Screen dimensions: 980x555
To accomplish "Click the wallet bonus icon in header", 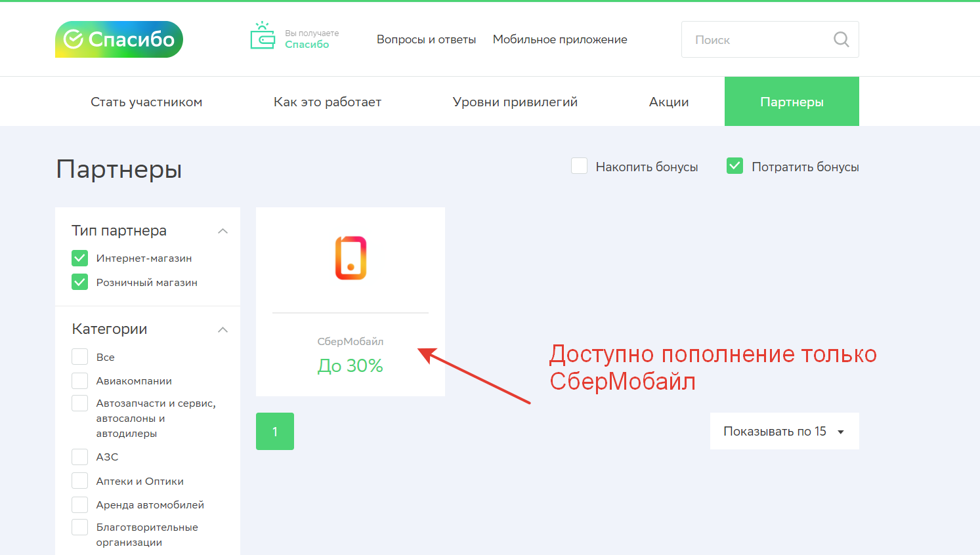I will [263, 35].
